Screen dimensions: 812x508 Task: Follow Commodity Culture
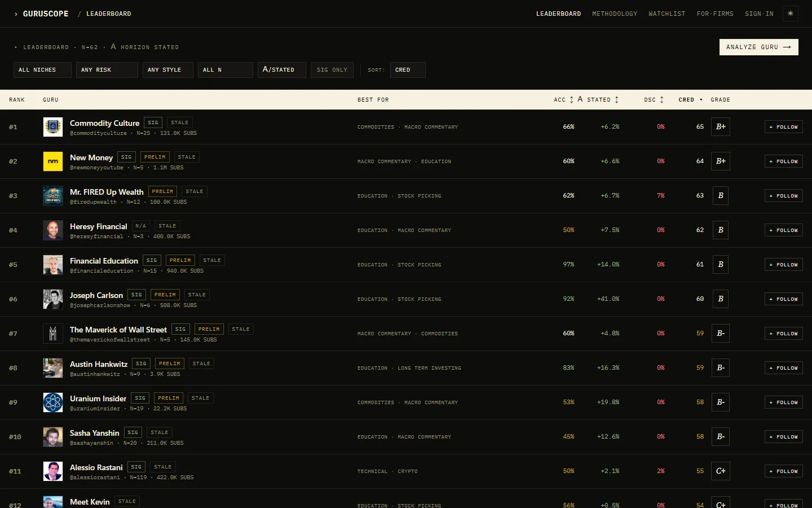[784, 127]
